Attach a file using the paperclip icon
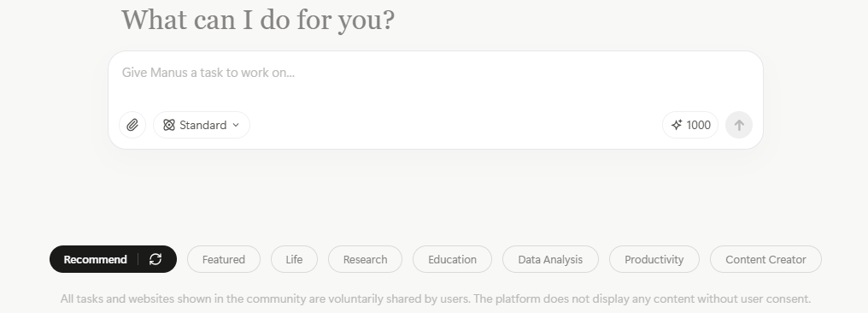 [x=132, y=125]
